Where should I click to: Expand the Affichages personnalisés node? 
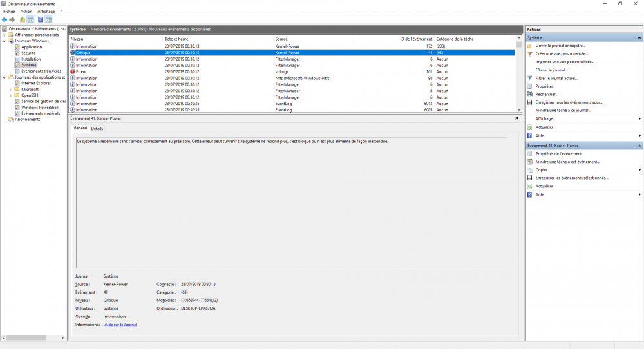(x=4, y=35)
